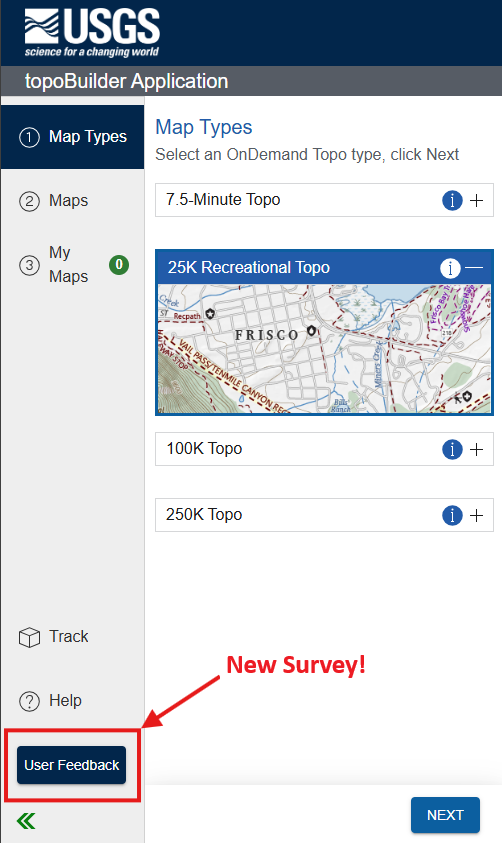Select the 7.5-Minute Topo map type
This screenshot has width=502, height=843.
tap(324, 200)
